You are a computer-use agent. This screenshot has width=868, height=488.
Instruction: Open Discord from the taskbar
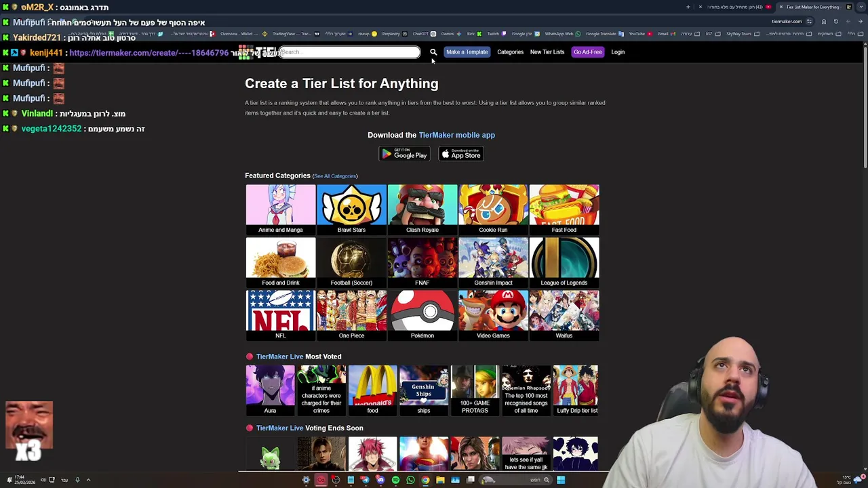pos(380,480)
